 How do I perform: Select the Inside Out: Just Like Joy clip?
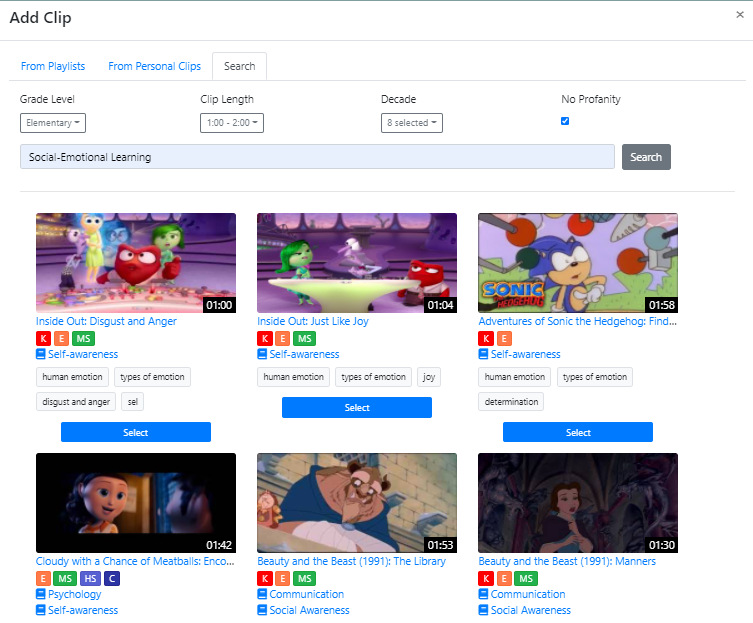tap(357, 407)
